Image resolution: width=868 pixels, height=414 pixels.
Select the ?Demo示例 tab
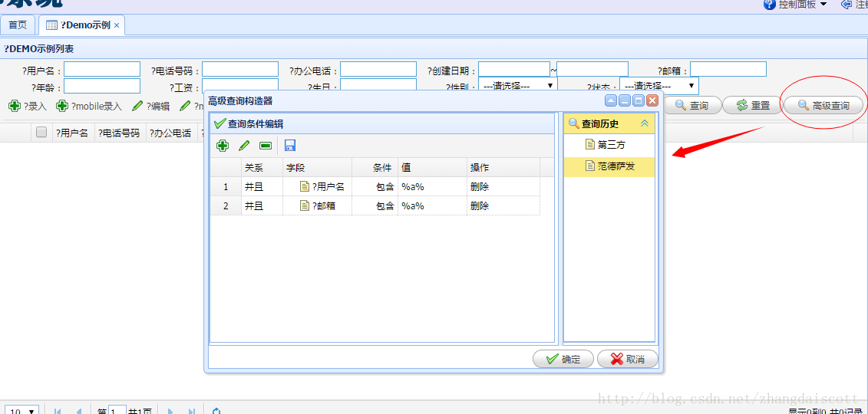(x=81, y=25)
